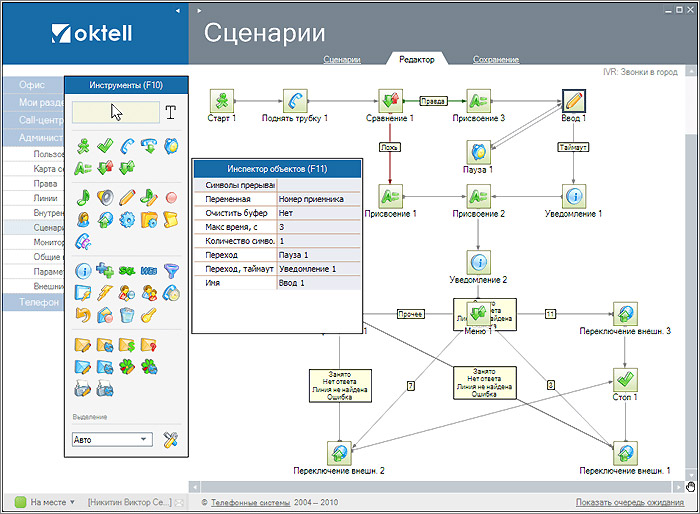Image resolution: width=700 pixels, height=514 pixels.
Task: Click the Переключение внешн. 2 node
Action: (x=340, y=453)
